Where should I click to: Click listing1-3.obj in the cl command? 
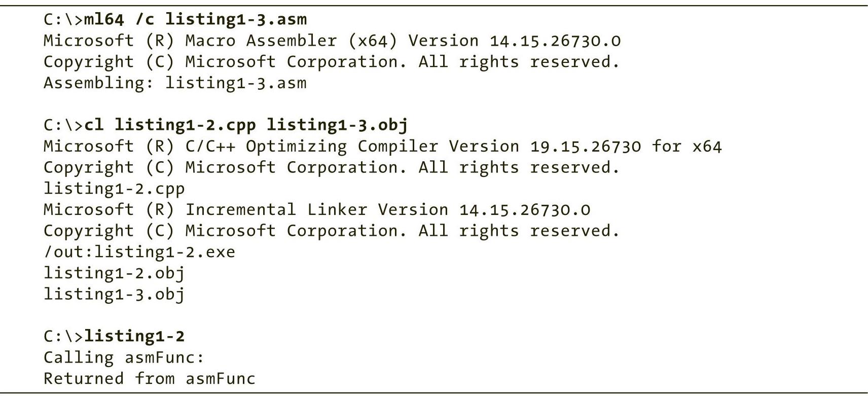click(337, 125)
